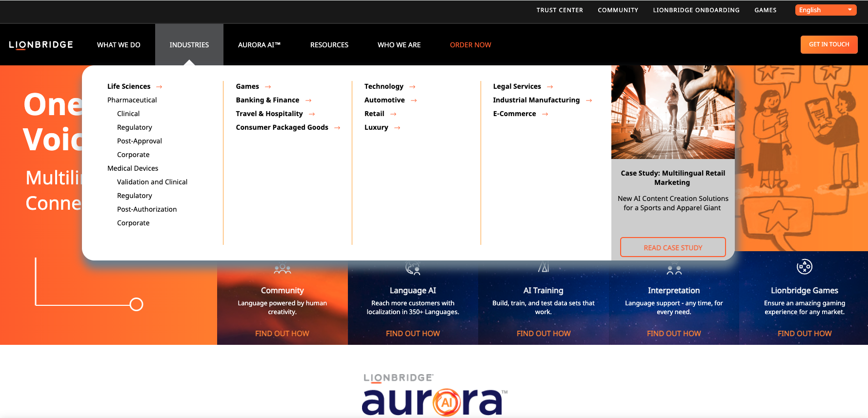The height and width of the screenshot is (418, 868).
Task: Select Validation and Clinical entry
Action: click(152, 182)
